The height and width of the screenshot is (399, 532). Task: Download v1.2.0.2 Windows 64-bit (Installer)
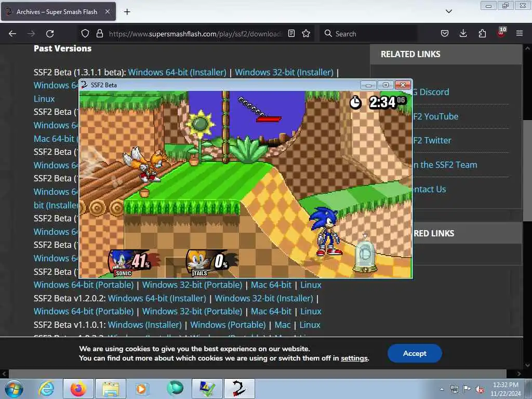coord(157,298)
